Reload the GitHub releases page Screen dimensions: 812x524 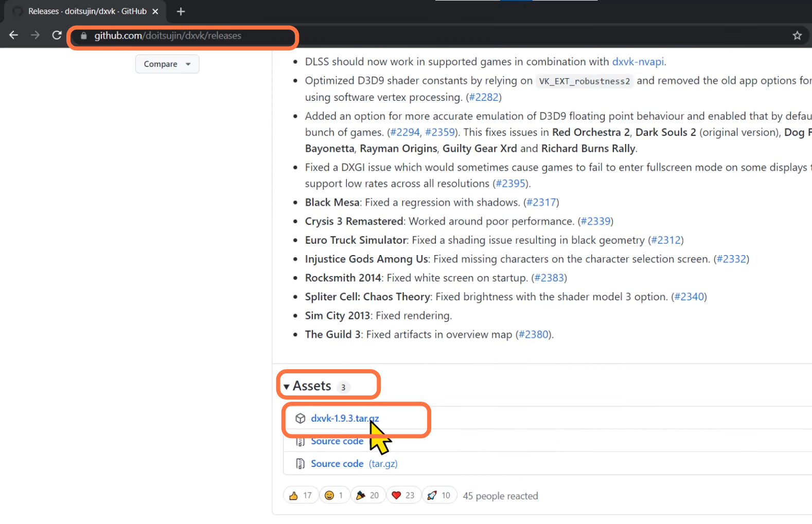57,35
